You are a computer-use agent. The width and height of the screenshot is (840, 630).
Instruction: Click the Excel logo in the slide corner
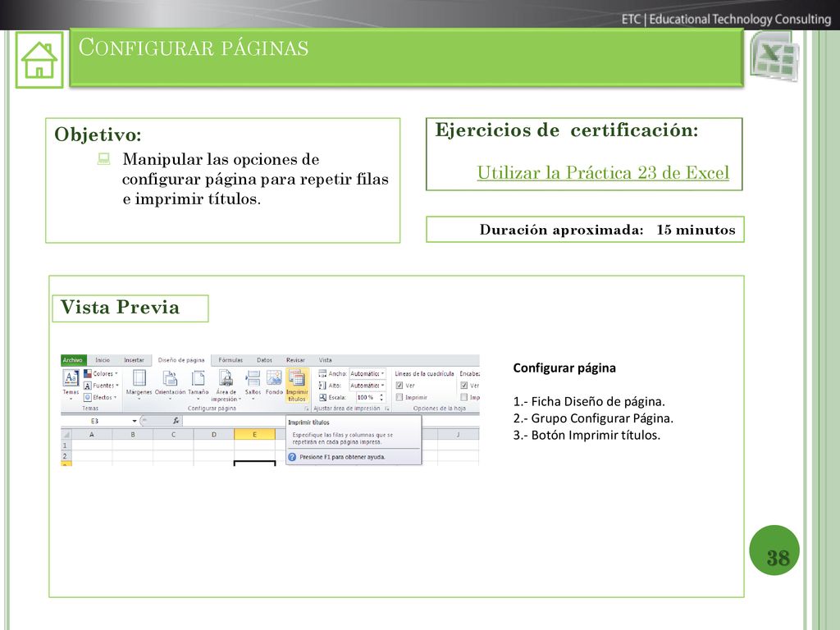(x=774, y=57)
